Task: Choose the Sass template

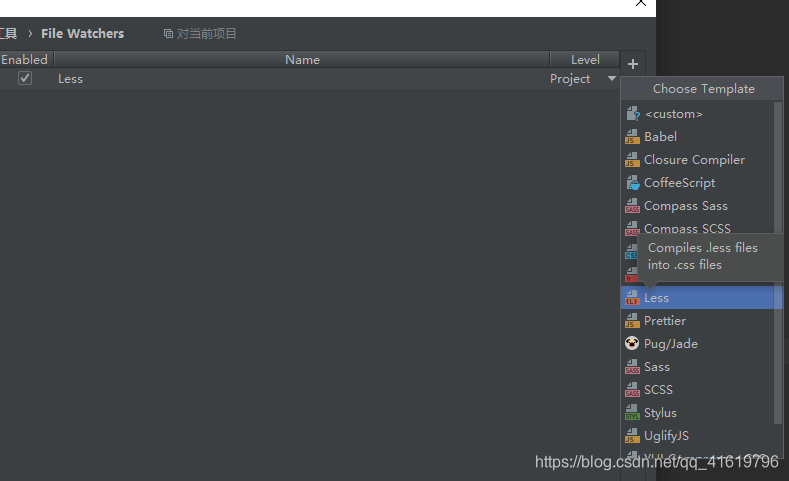Action: point(698,367)
